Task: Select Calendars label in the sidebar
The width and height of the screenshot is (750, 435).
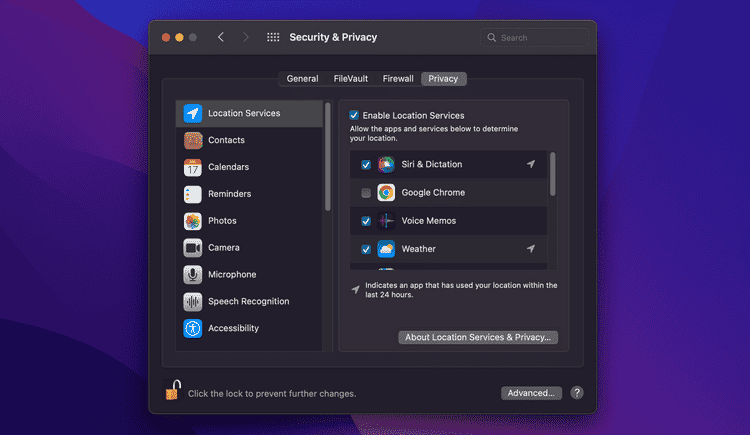Action: point(228,167)
